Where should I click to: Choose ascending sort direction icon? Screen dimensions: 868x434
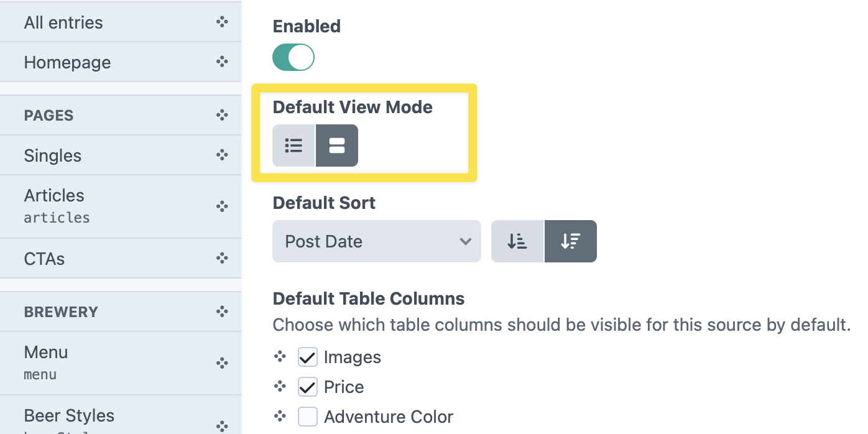coord(517,241)
